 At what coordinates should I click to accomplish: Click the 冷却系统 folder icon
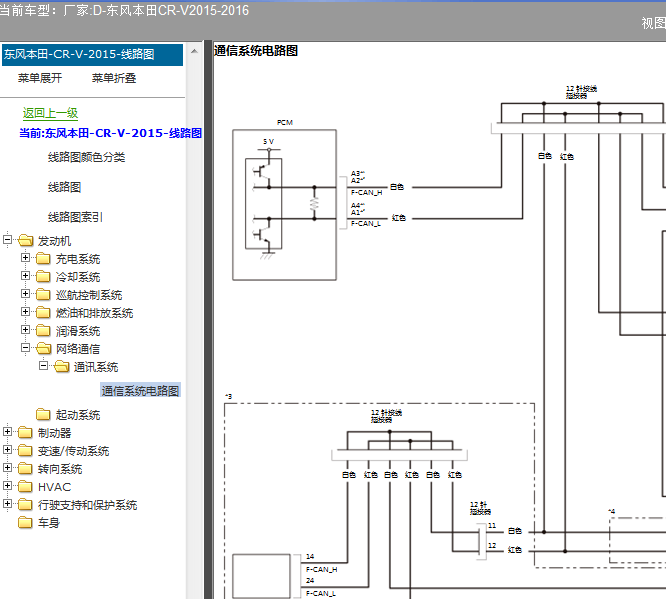point(43,277)
